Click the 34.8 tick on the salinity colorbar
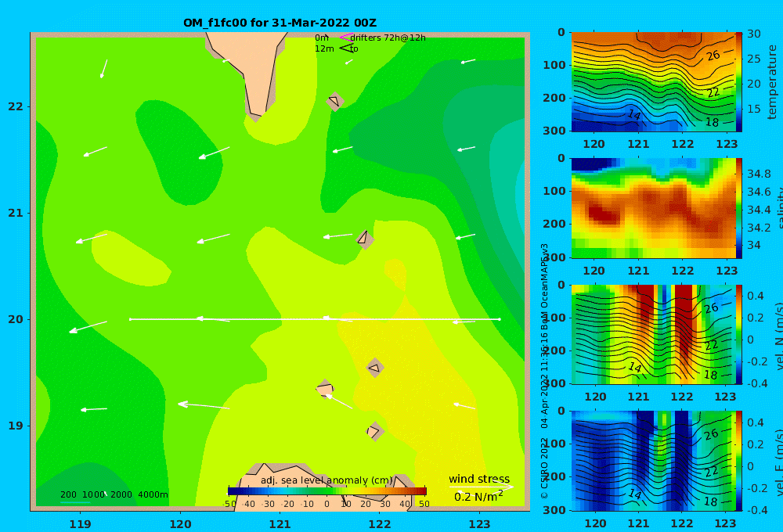Image resolution: width=783 pixels, height=532 pixels. tap(759, 174)
